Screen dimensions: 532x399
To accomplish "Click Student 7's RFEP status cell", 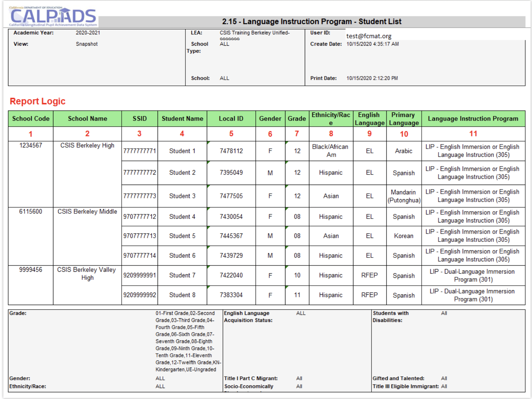I will coord(370,275).
